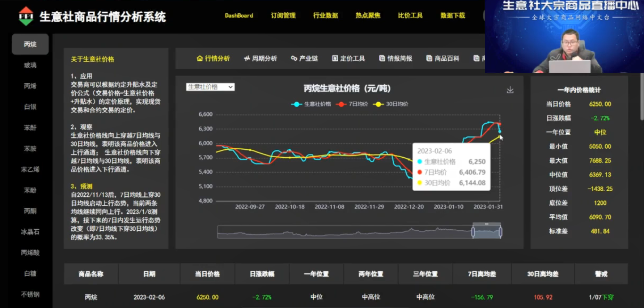Viewport: 644px width, 308px height.
Task: Switch to the 周期分析 tab
Action: (261, 58)
